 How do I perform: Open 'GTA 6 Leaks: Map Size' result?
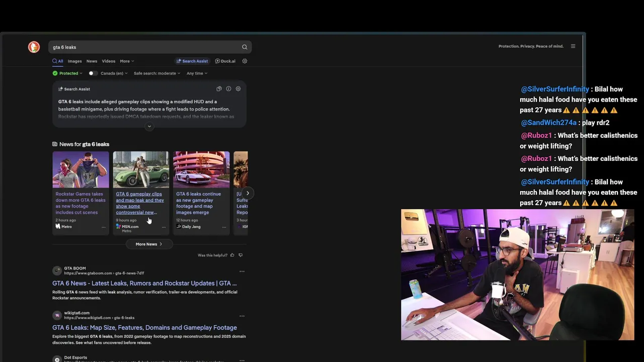[x=144, y=328]
